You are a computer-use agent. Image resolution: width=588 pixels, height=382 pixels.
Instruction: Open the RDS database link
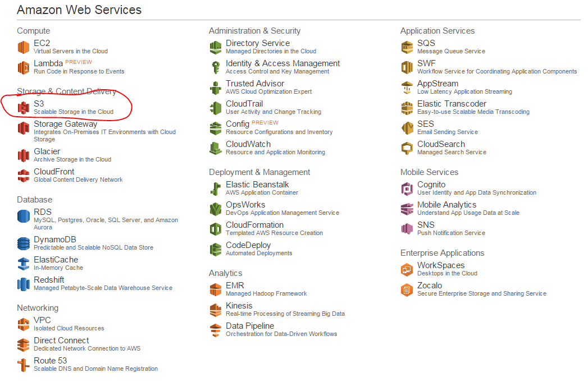(43, 212)
